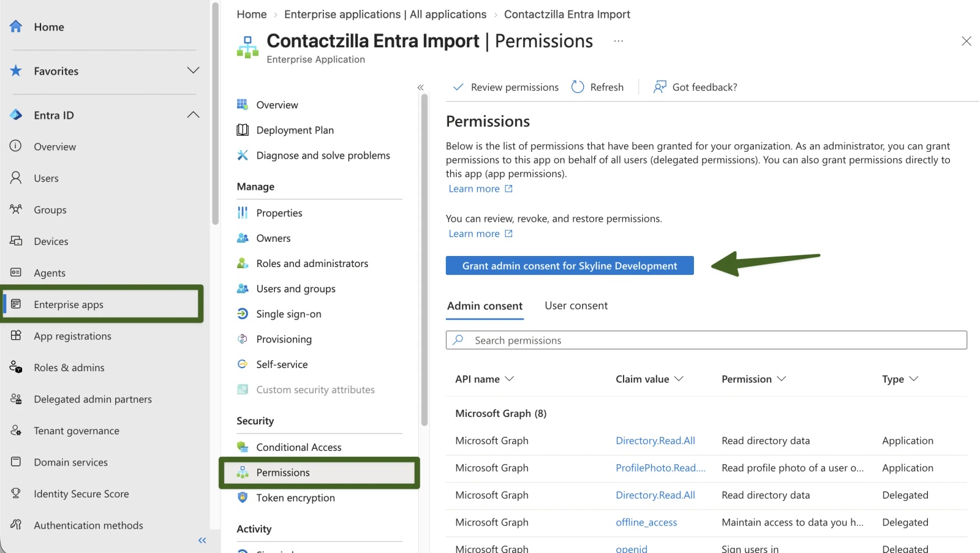Open the ellipsis more options menu
This screenshot has height=553, width=980.
(x=619, y=41)
